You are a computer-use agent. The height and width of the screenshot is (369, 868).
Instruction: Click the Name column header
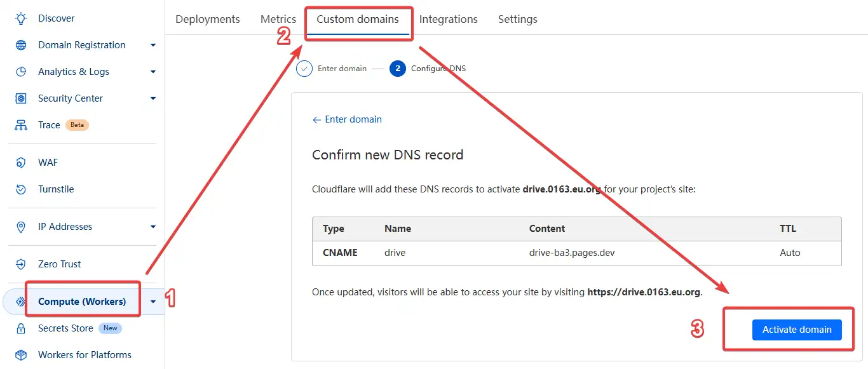pos(398,229)
